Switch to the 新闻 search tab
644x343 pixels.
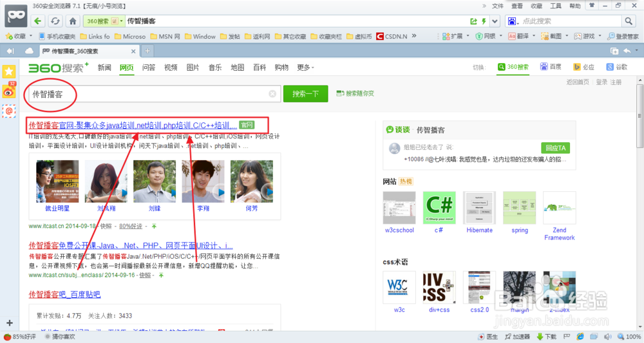(x=104, y=68)
